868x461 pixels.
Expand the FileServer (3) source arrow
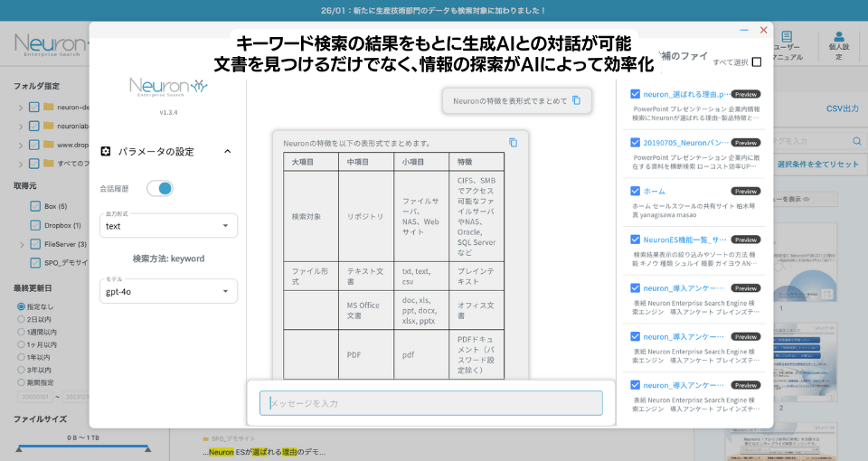(22, 245)
